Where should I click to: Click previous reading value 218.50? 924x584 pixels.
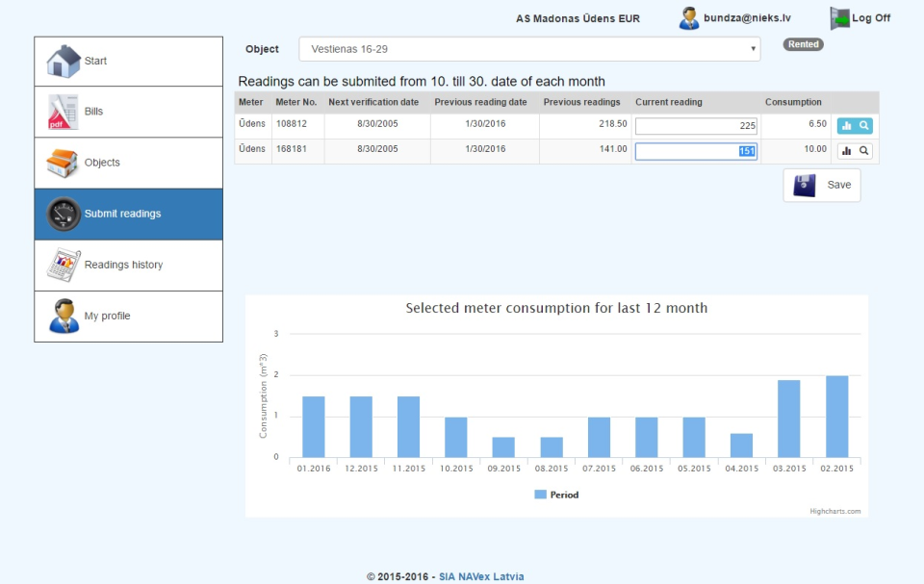[613, 124]
